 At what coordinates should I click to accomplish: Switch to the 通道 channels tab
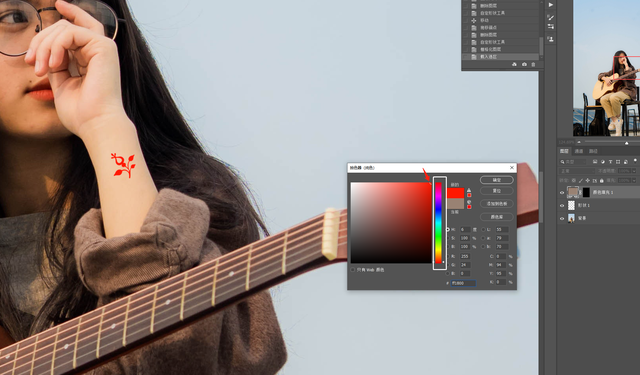pyautogui.click(x=579, y=151)
